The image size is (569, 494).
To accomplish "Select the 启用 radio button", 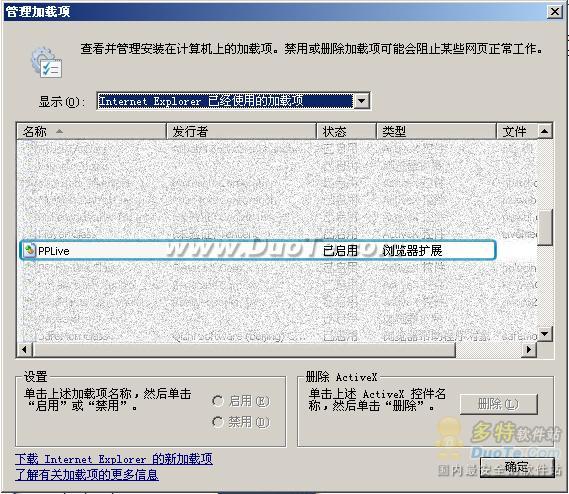I will (x=217, y=401).
